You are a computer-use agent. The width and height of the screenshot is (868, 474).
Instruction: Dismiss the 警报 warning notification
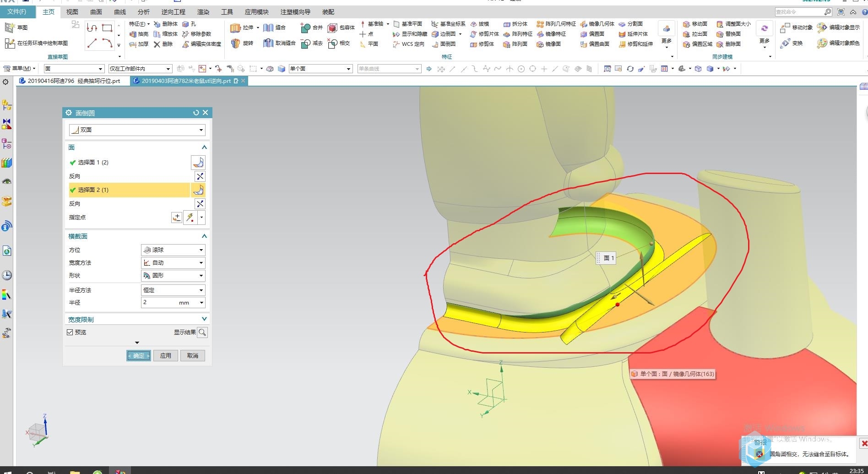[x=863, y=443]
